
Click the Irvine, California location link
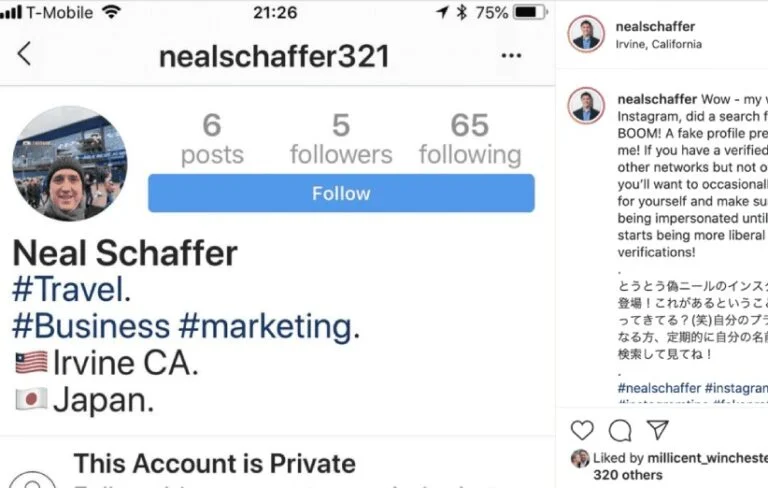(660, 44)
